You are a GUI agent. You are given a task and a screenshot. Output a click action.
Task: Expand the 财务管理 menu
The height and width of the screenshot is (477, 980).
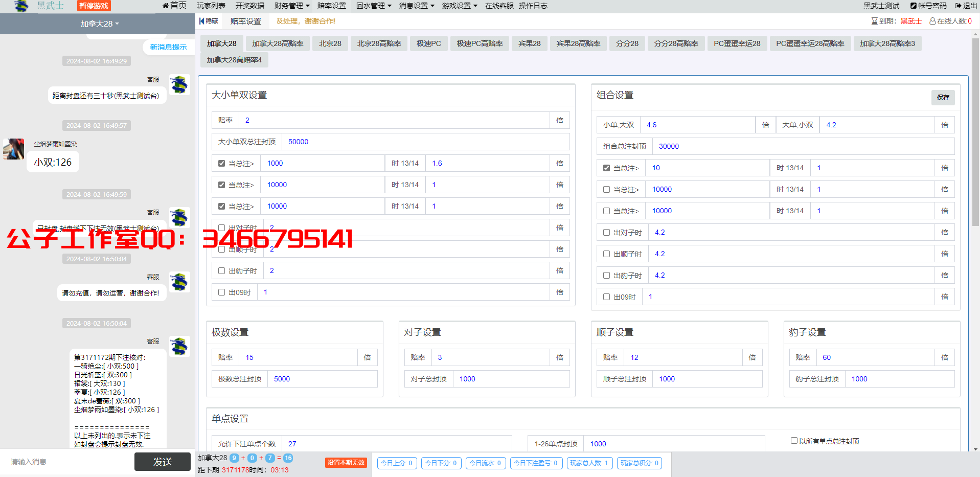pos(292,6)
